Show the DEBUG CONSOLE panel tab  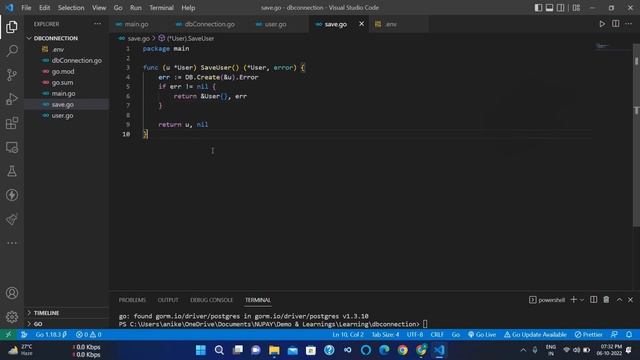click(211, 300)
